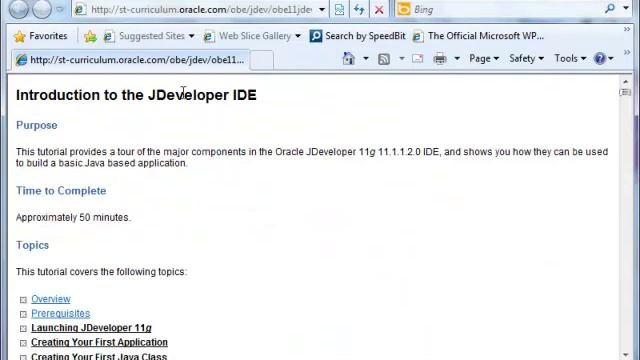
Task: Open Home button dropdown arrow
Action: [x=366, y=59]
